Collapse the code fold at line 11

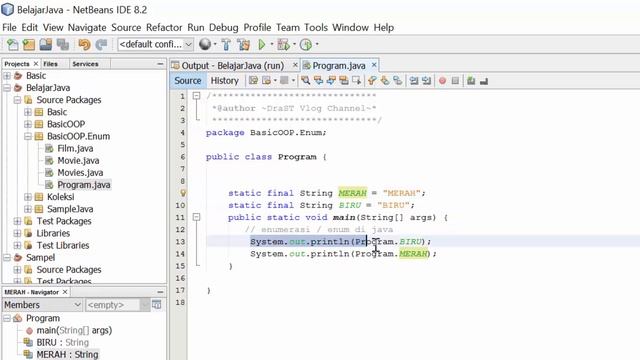pos(196,217)
